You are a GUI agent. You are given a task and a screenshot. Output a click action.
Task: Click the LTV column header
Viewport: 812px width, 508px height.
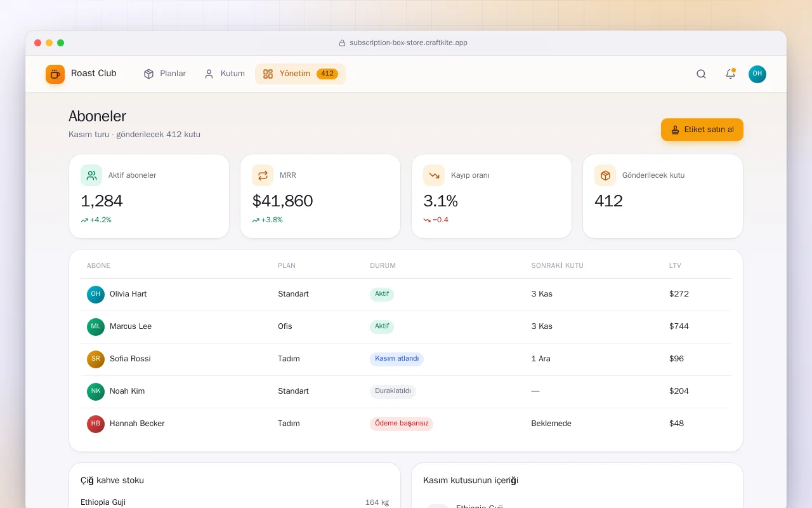click(675, 265)
